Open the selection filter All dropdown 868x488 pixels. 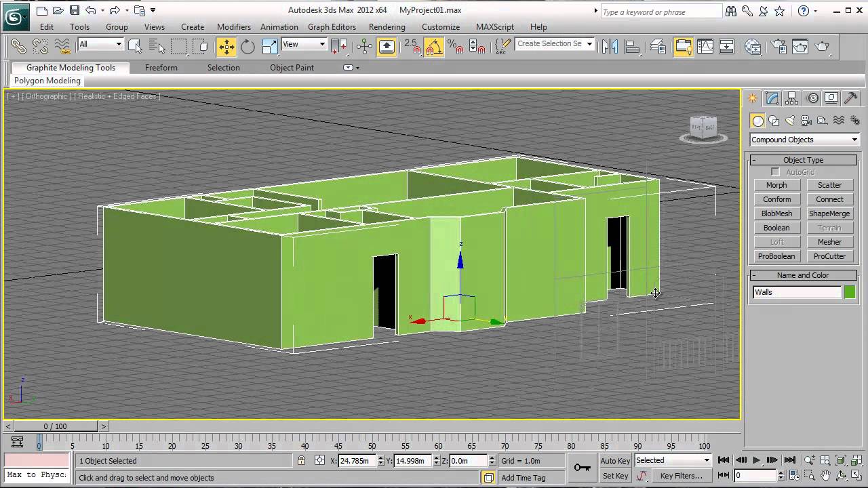100,44
